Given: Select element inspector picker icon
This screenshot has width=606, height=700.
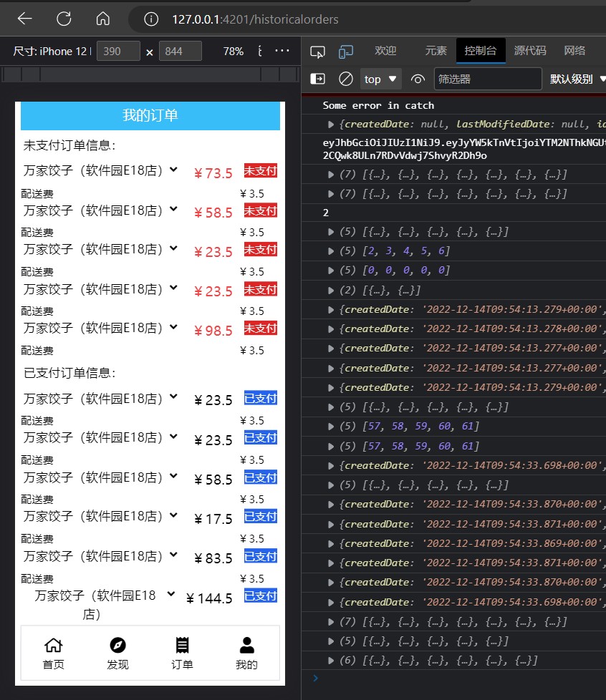Looking at the screenshot, I should [317, 52].
